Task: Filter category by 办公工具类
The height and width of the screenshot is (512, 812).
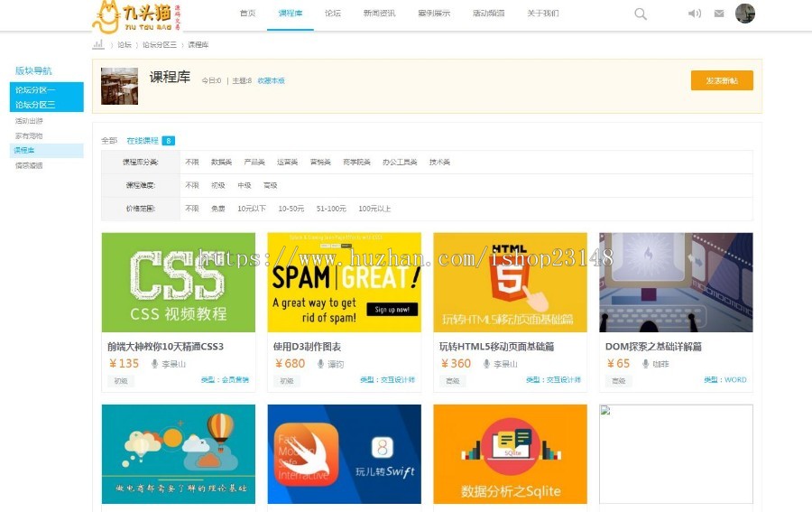Action: pyautogui.click(x=400, y=163)
